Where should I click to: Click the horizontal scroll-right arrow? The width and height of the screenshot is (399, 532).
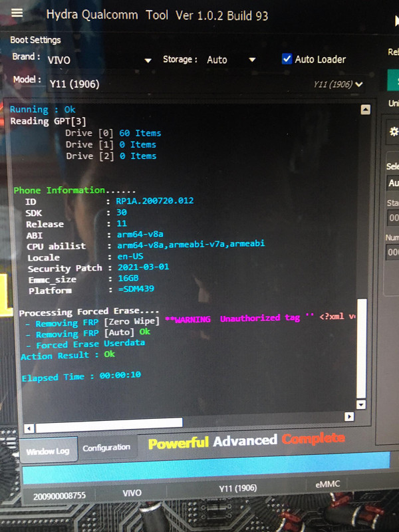click(x=349, y=416)
